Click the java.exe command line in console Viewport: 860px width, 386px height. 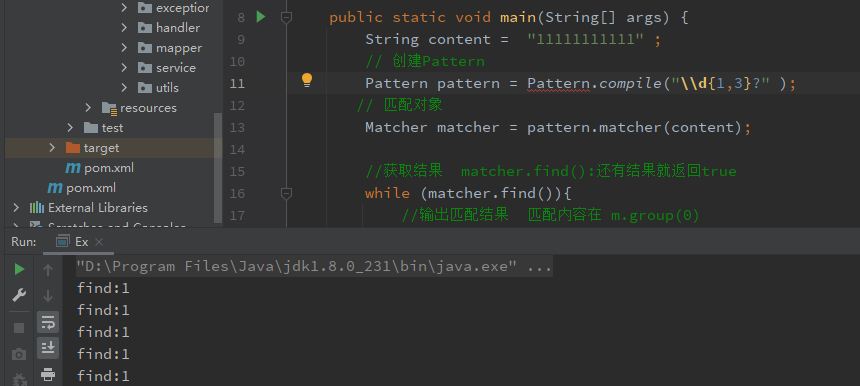[314, 267]
